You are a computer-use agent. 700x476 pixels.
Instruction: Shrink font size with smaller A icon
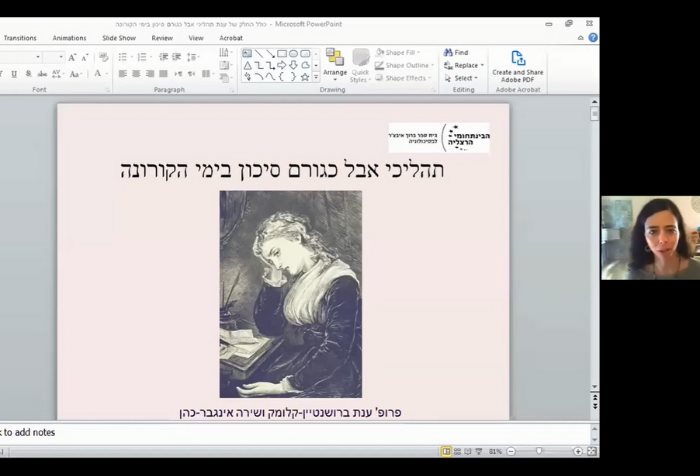[85, 57]
